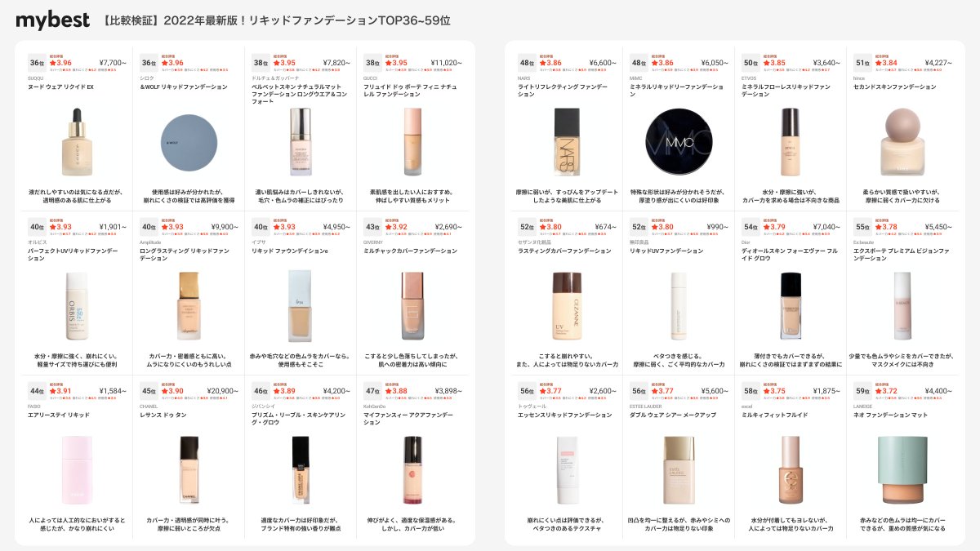Select the green LANEIGE jar image
This screenshot has width=980, height=551.
point(902,470)
